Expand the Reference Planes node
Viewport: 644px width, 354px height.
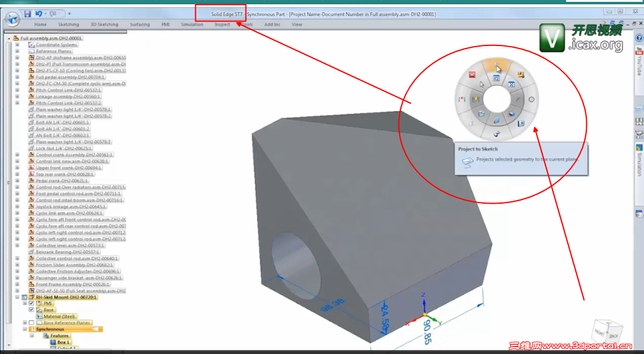coord(17,51)
